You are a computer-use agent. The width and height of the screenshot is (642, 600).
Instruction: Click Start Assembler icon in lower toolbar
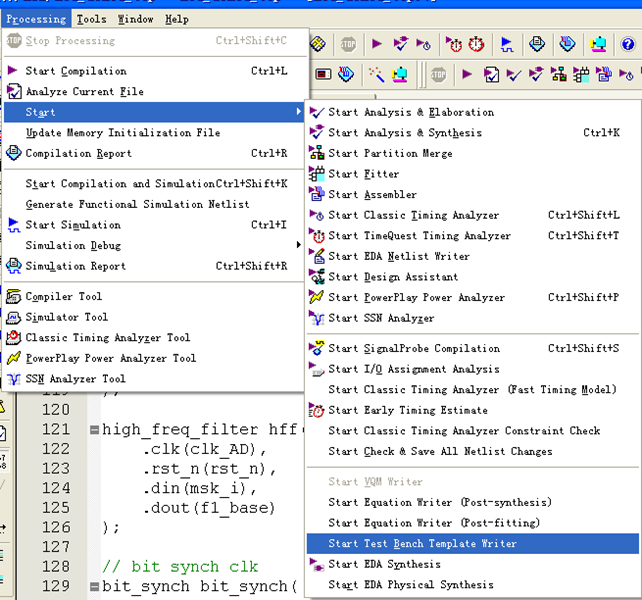click(604, 74)
